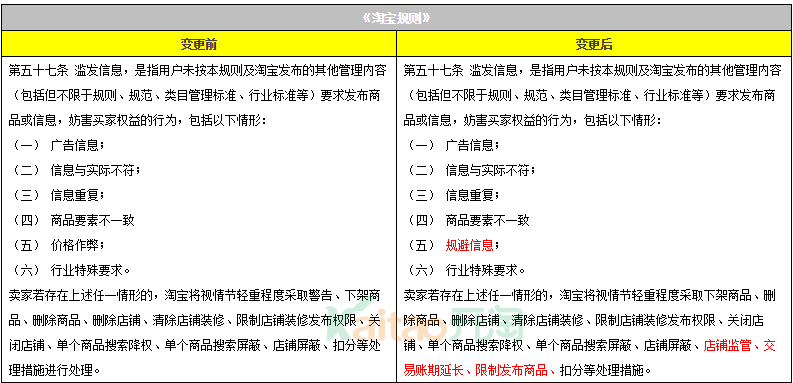Viewport: 793px width, 383px height.
Task: Click 第五十七条 滥发信息 line in 变更后 column
Action: [x=593, y=71]
